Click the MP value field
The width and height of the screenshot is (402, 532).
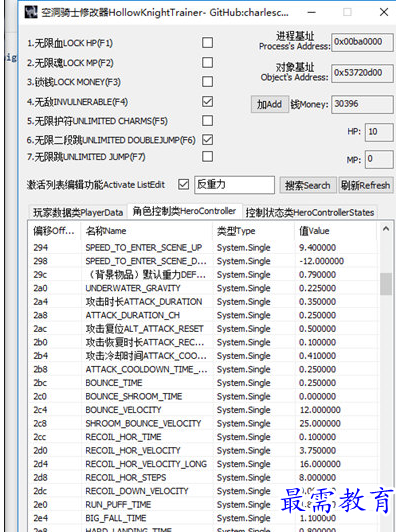379,159
